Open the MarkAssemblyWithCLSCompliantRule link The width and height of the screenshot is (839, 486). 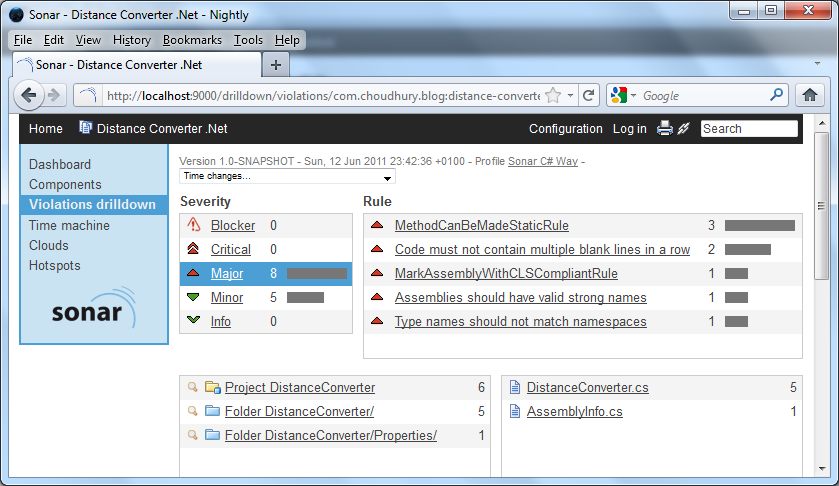(506, 274)
